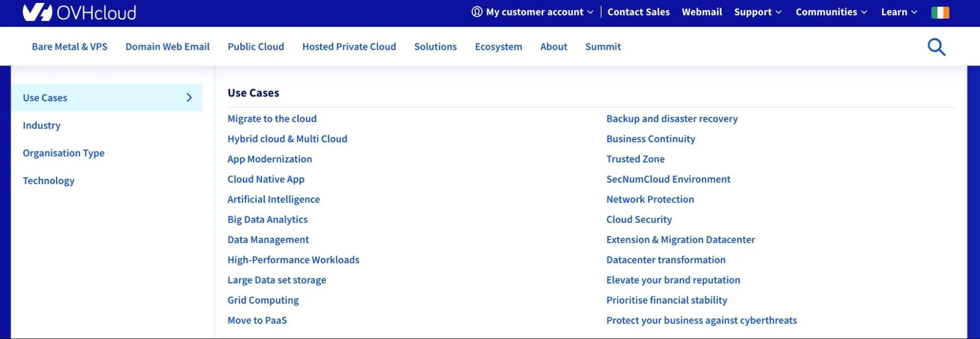Open Domain Web Email menu
Viewport: 980px width, 339px height.
coord(168,47)
